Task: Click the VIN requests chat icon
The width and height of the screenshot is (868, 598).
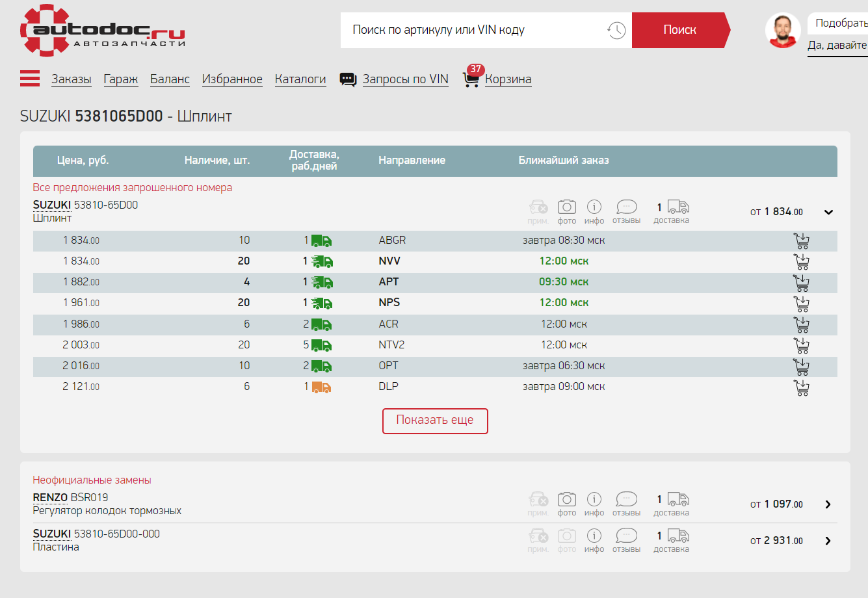Action: click(x=349, y=79)
